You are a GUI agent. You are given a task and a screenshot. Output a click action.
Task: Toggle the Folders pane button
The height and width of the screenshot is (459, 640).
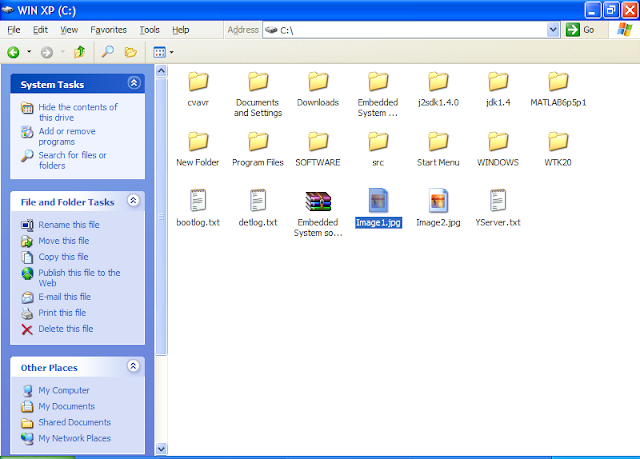(131, 52)
